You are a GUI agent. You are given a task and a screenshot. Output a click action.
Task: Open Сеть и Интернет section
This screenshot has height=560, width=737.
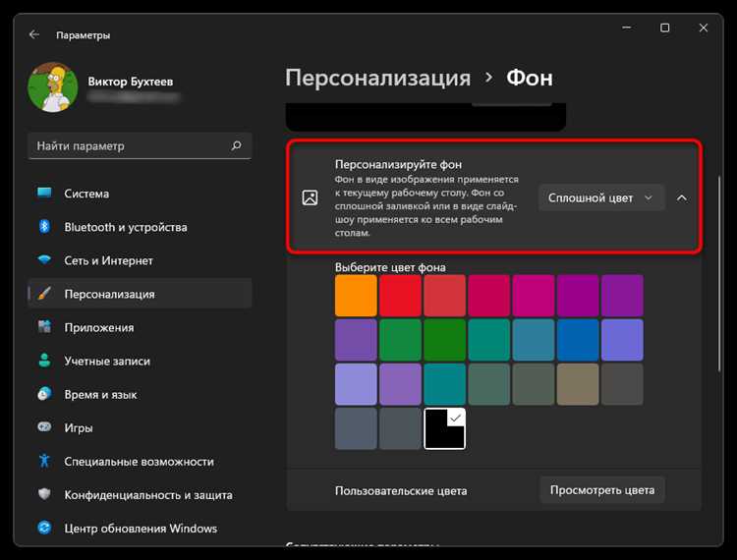point(141,260)
